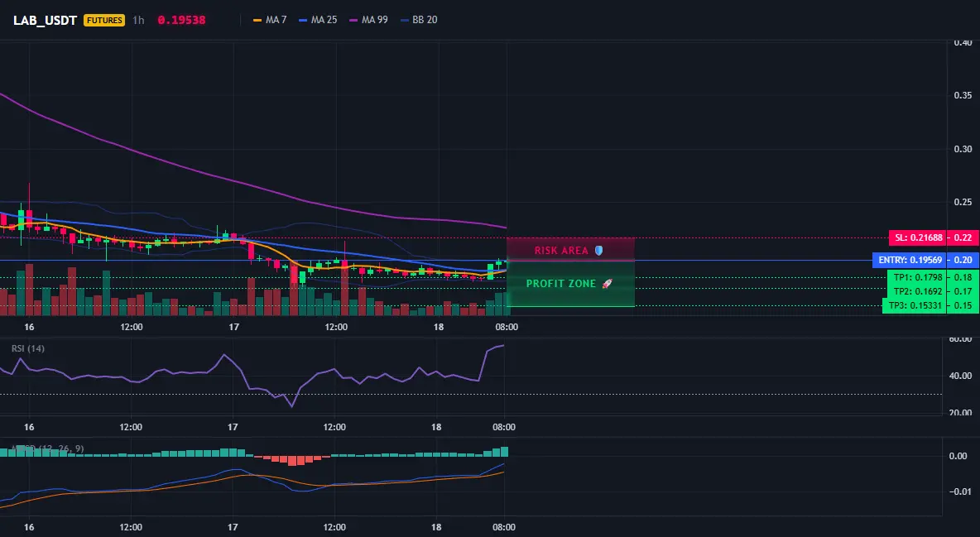Toggle the MA 99 legend item
Screen dimensions: 980x537
click(x=369, y=20)
